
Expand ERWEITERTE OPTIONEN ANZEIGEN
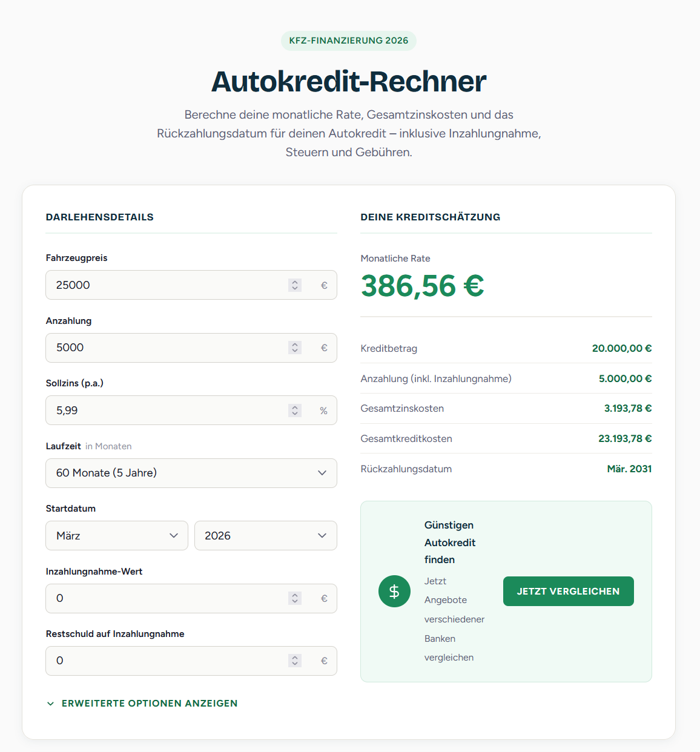(x=142, y=704)
